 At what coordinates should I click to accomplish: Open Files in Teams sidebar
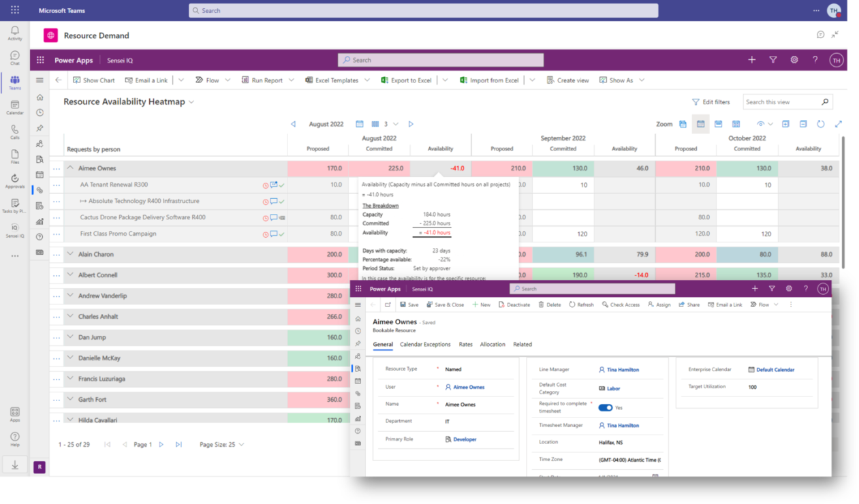(x=14, y=157)
